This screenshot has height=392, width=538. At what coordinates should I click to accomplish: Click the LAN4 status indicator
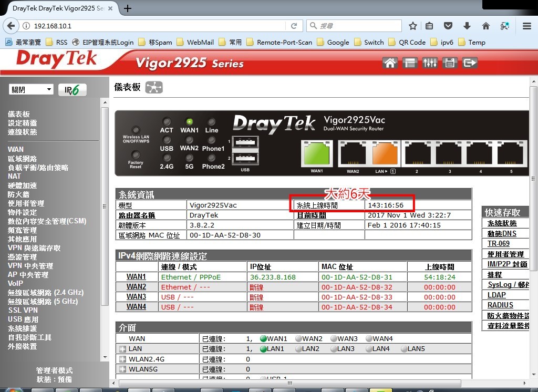point(369,349)
